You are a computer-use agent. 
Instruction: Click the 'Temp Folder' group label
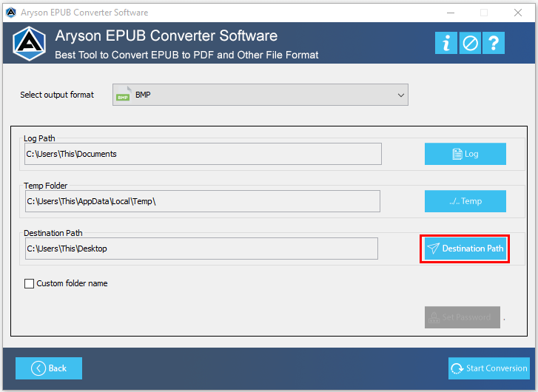click(x=46, y=186)
